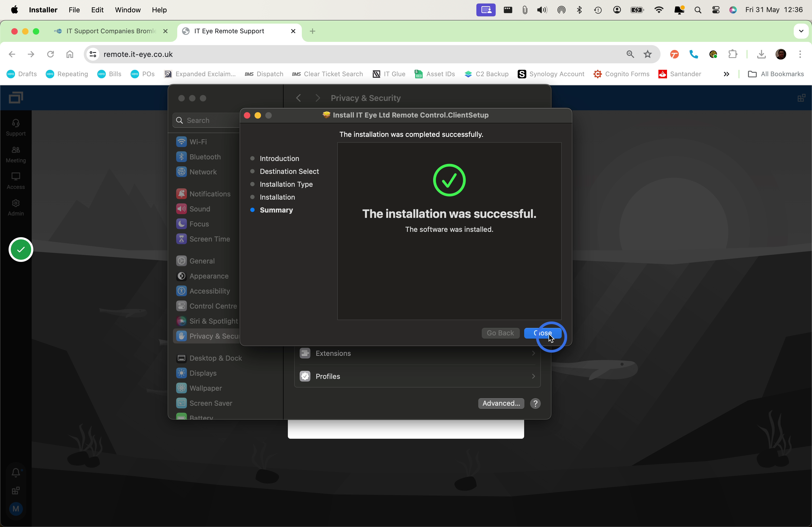812x527 pixels.
Task: Click the green checkmark status badge
Action: point(21,249)
